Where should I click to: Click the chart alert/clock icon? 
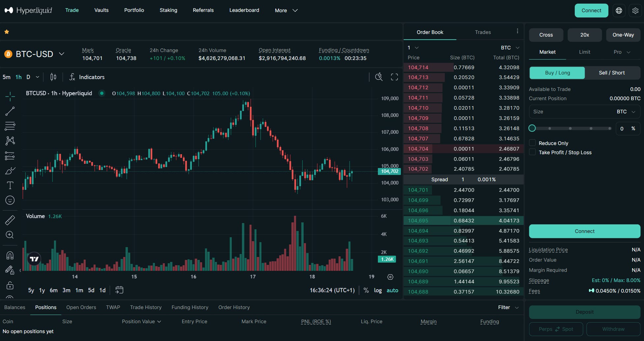379,77
